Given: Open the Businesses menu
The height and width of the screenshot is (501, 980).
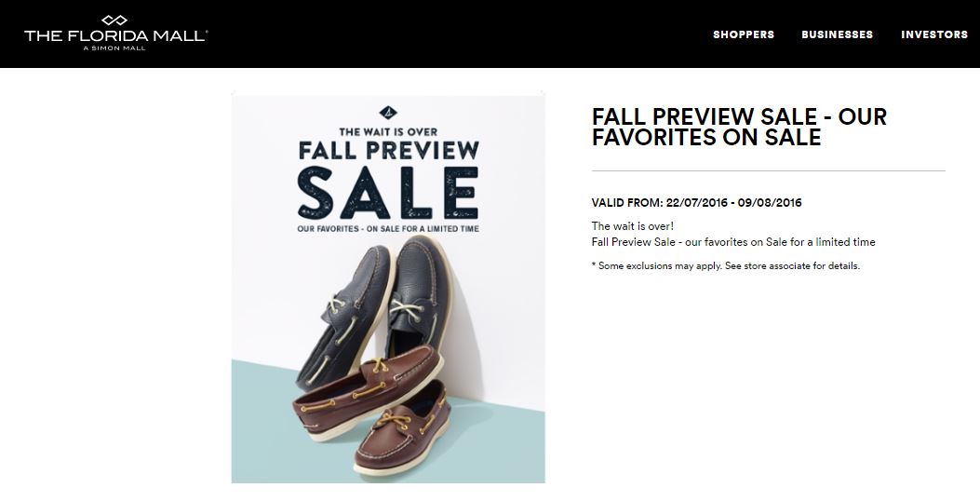Looking at the screenshot, I should [837, 34].
